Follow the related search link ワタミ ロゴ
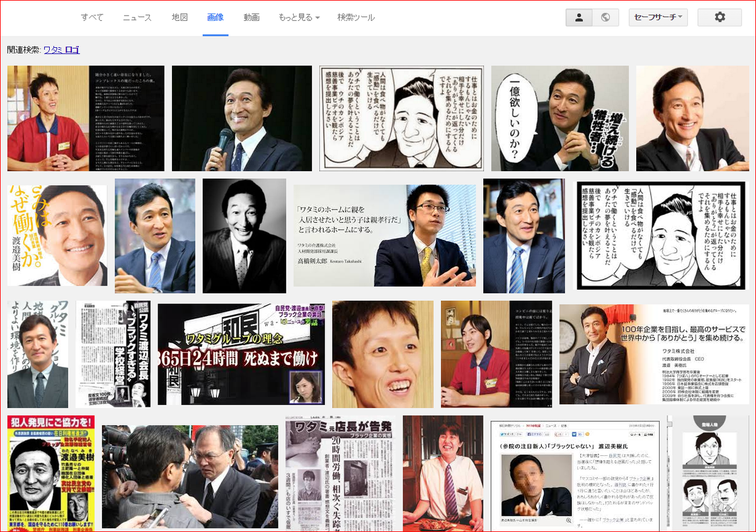 (x=62, y=50)
